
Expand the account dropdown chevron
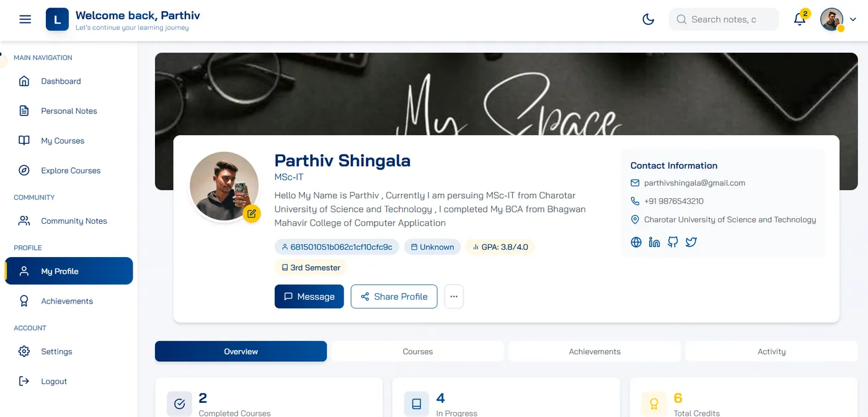coord(853,20)
